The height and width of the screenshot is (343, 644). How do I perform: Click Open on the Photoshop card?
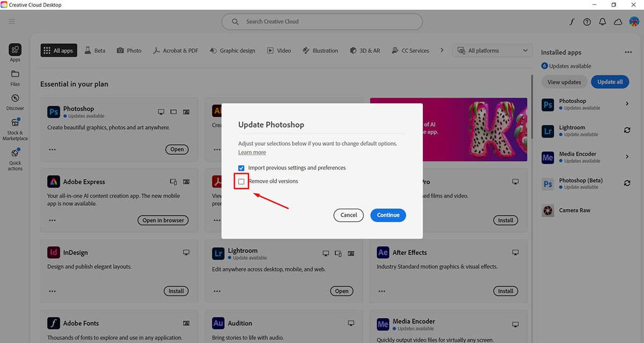[x=177, y=150]
